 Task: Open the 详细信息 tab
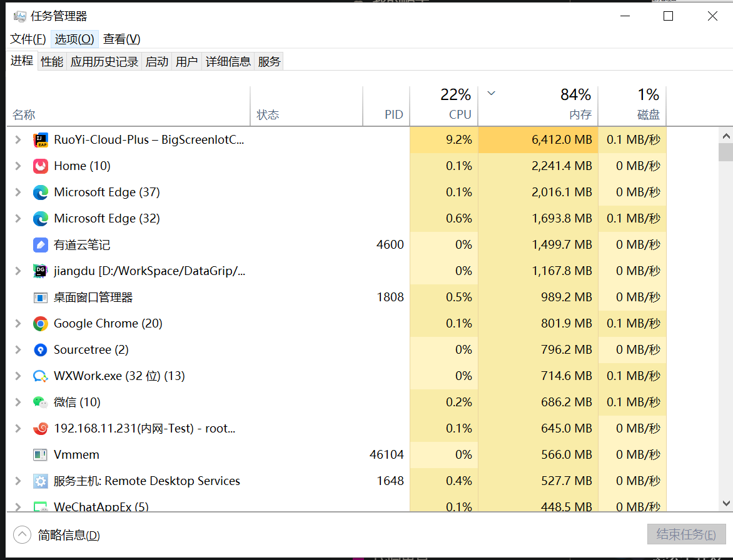pos(228,62)
